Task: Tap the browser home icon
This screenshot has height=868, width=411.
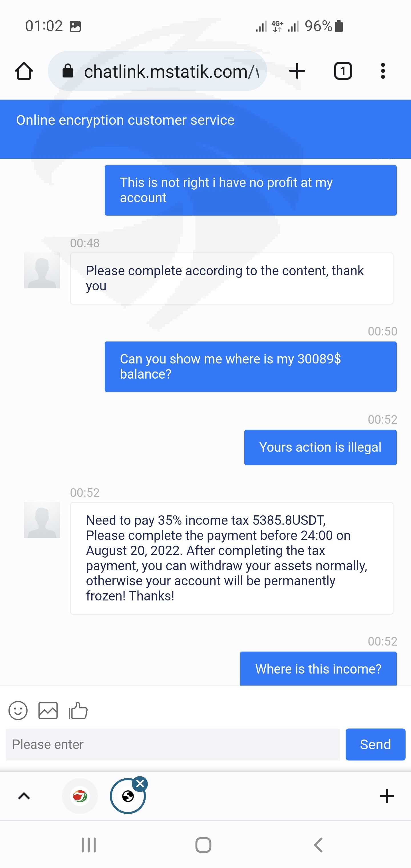Action: pyautogui.click(x=24, y=71)
